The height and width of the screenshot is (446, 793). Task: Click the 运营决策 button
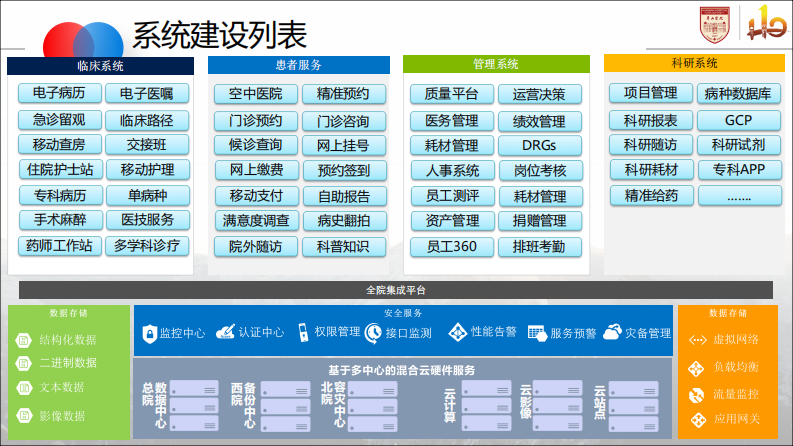(539, 95)
